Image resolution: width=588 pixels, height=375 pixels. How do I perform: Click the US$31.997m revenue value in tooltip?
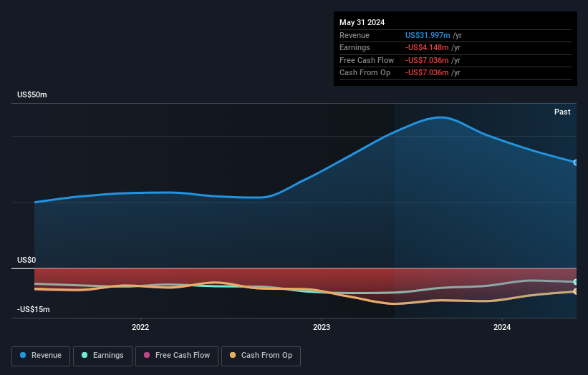click(428, 35)
